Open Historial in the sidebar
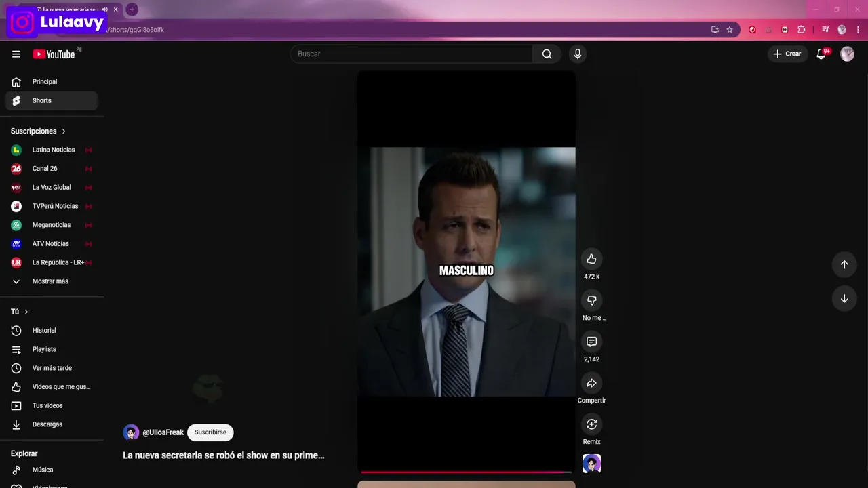Screen dimensions: 868x488 pyautogui.click(x=52, y=331)
